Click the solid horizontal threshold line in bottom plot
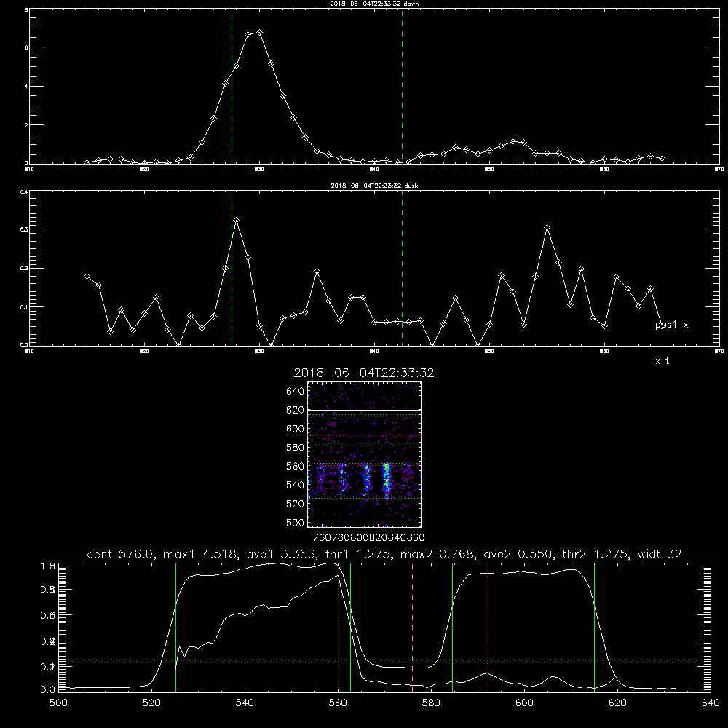 [x=384, y=628]
